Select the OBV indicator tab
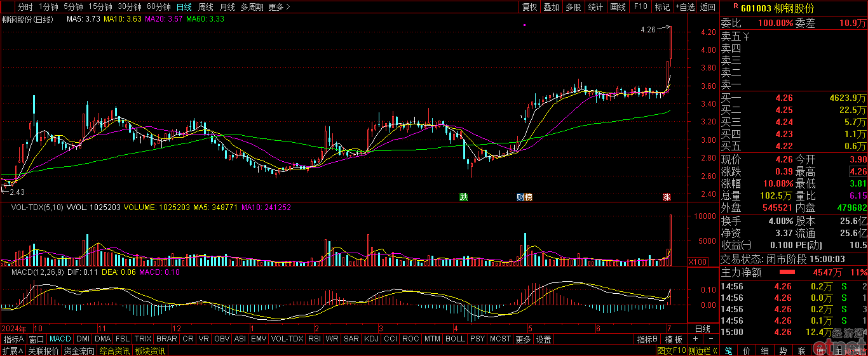The width and height of the screenshot is (868, 356). [x=222, y=340]
